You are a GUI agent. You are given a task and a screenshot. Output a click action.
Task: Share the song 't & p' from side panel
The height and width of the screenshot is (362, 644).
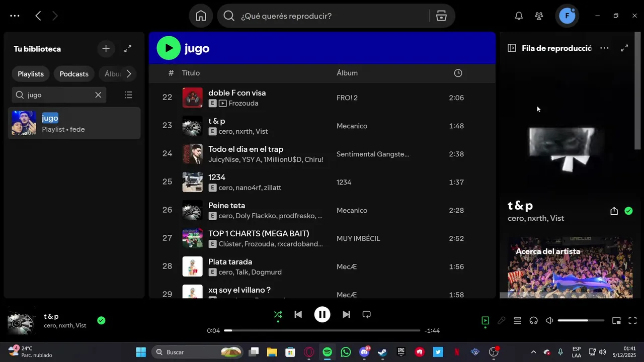click(x=614, y=211)
